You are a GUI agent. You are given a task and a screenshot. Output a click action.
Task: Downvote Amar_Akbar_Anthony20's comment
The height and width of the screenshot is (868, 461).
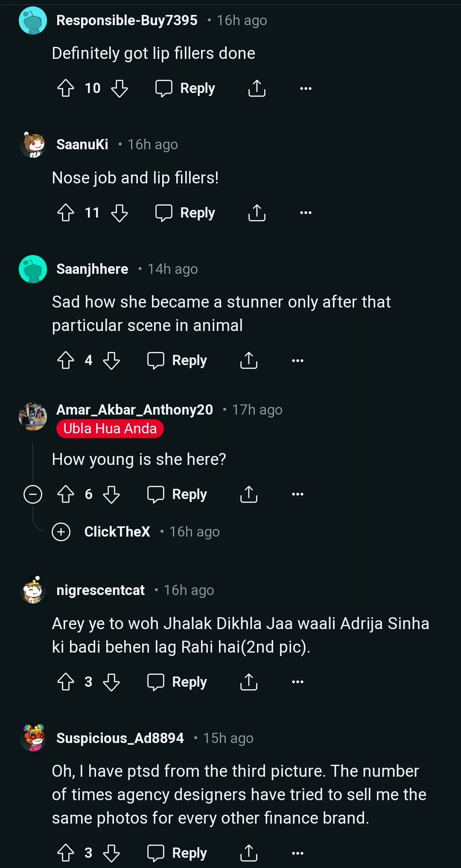point(111,494)
